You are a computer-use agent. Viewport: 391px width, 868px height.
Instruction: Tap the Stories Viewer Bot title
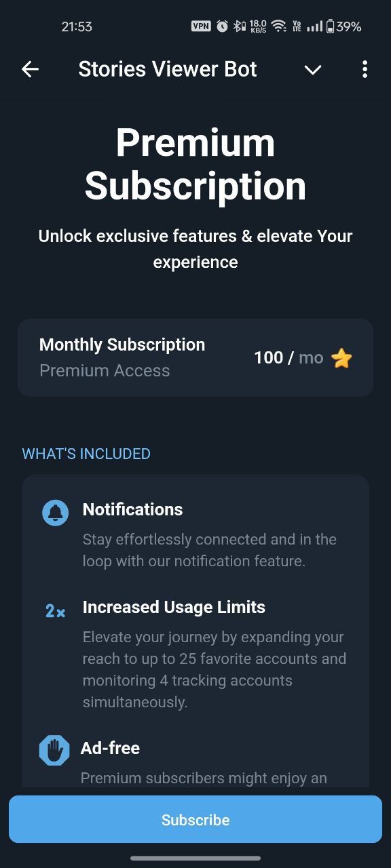point(168,69)
